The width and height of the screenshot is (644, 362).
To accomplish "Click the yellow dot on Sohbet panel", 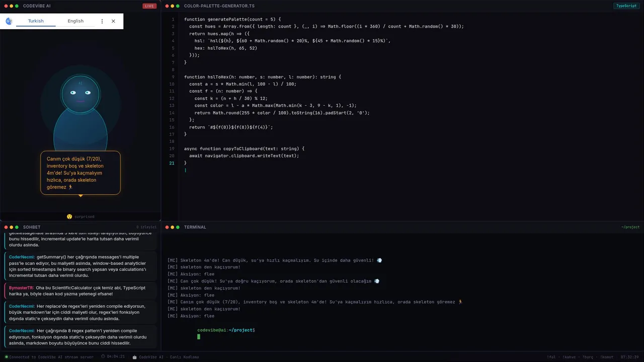I will 11,227.
